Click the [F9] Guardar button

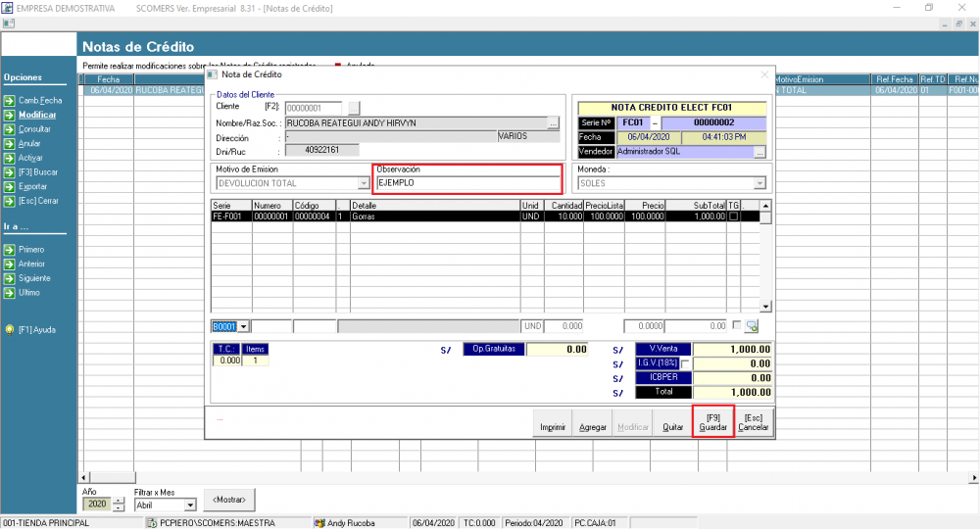click(x=713, y=421)
